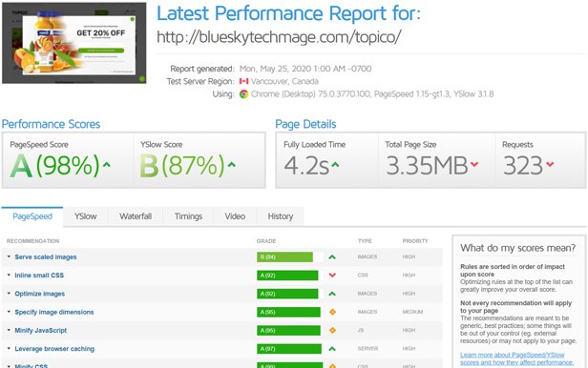The width and height of the screenshot is (588, 368).
Task: Click the A(98%) PageSpeed score
Action: [55, 165]
